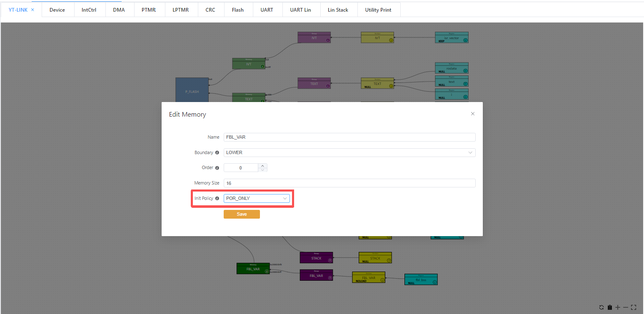Open the Init Policy dropdown showing POR_ONLY
This screenshot has height=314, width=644.
(256, 199)
